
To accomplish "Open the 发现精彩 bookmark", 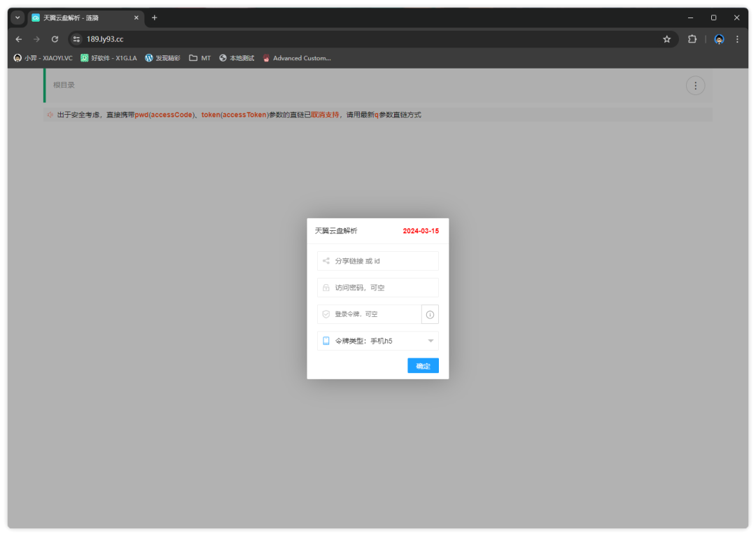I will tap(162, 58).
